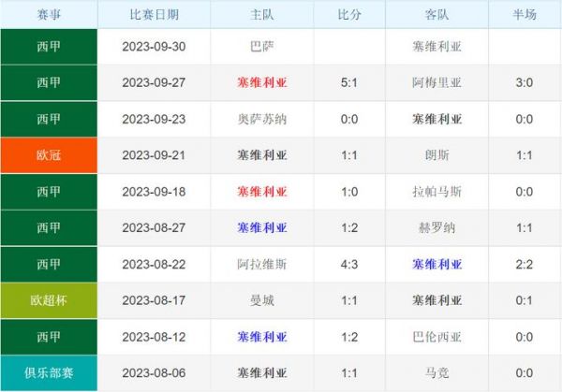This screenshot has height=392, width=562.
Task: Click 西甲 in the 2023-09-30 row
Action: 49,47
